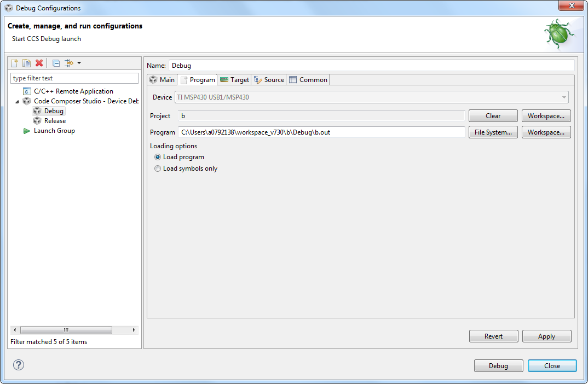The height and width of the screenshot is (384, 588).
Task: Switch to the Common tab
Action: [308, 80]
